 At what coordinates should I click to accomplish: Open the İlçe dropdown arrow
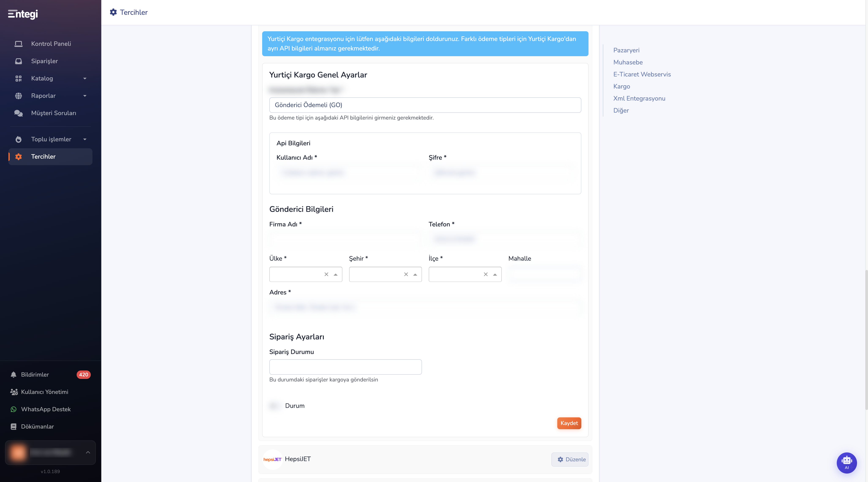[x=495, y=274]
